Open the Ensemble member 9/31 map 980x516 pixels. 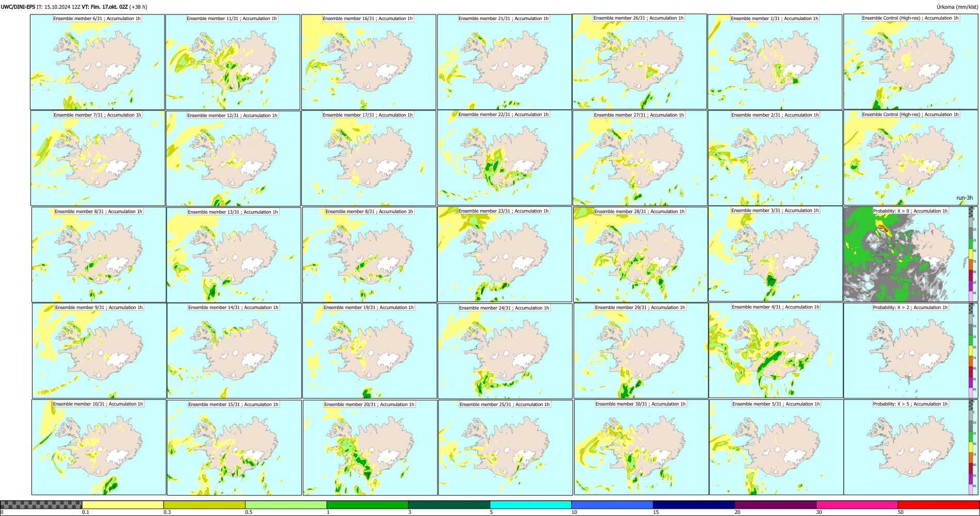point(99,351)
